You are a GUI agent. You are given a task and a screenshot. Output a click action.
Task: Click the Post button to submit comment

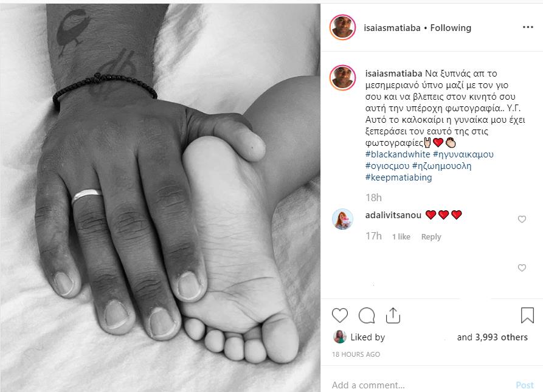tap(525, 385)
